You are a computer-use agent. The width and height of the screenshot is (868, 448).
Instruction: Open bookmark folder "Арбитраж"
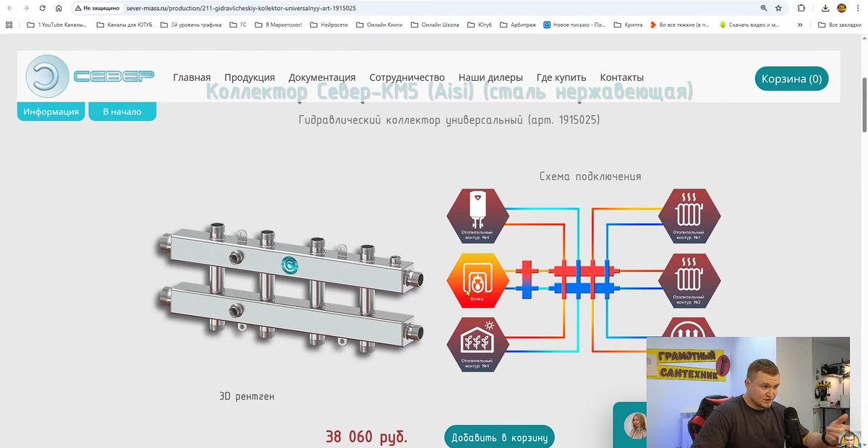click(x=518, y=25)
